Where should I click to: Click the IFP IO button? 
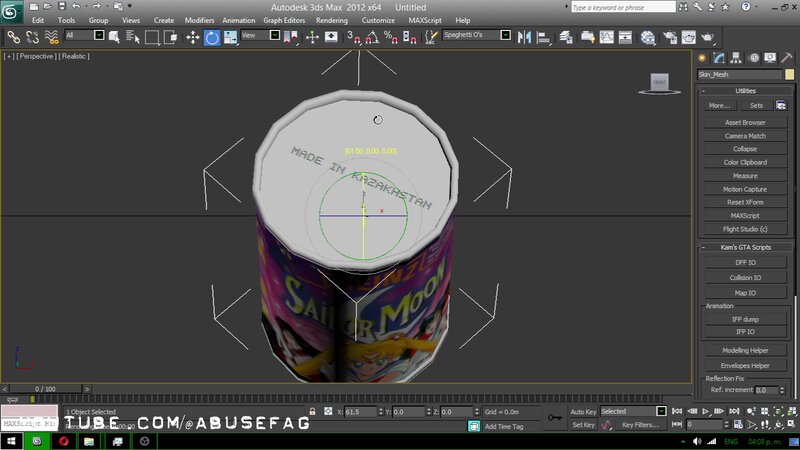click(745, 332)
